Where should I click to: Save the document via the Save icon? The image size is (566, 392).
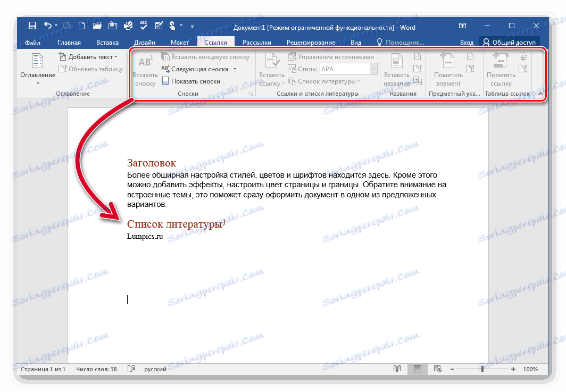click(32, 25)
